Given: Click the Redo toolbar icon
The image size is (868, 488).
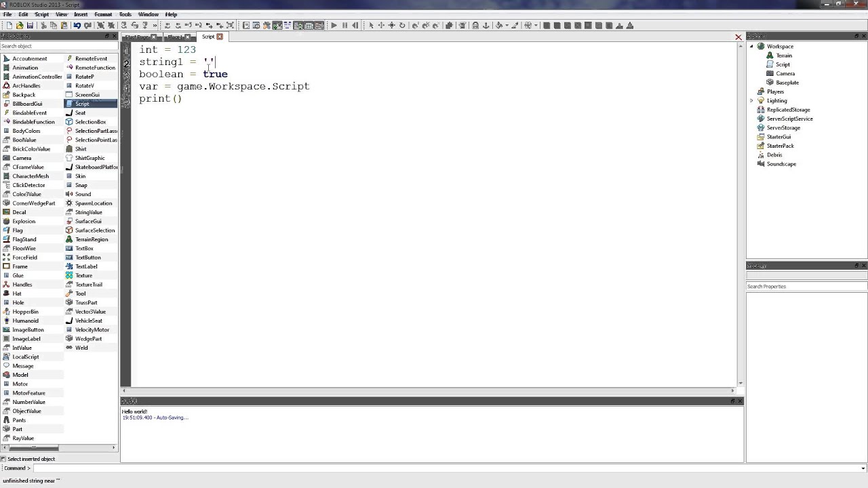Looking at the screenshot, I should [87, 26].
